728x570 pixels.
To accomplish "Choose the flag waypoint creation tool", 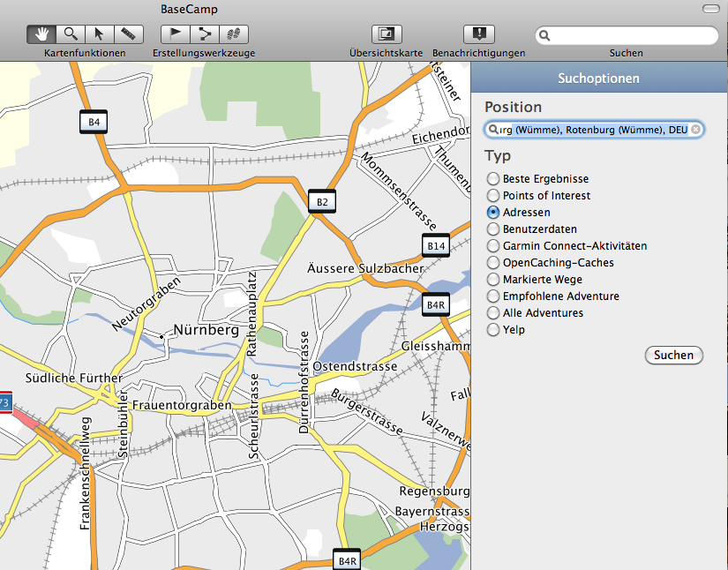I will click(x=175, y=34).
